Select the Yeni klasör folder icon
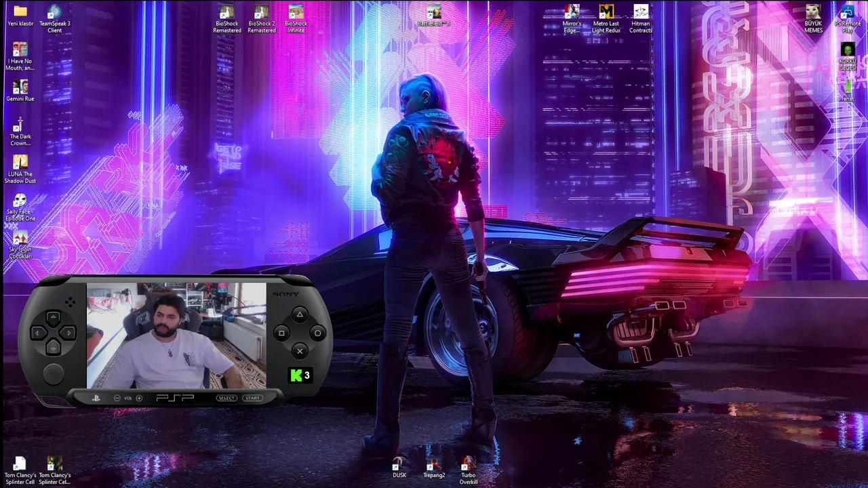This screenshot has height=488, width=868. coord(20,12)
